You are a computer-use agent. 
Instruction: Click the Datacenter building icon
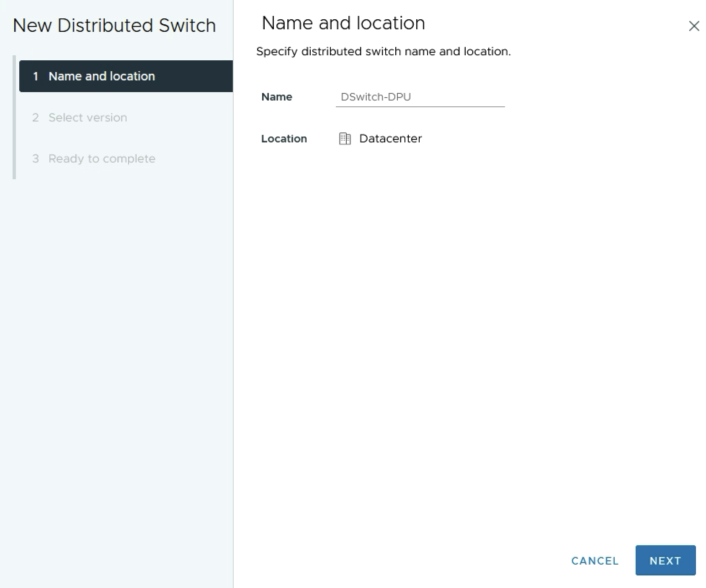(x=345, y=139)
